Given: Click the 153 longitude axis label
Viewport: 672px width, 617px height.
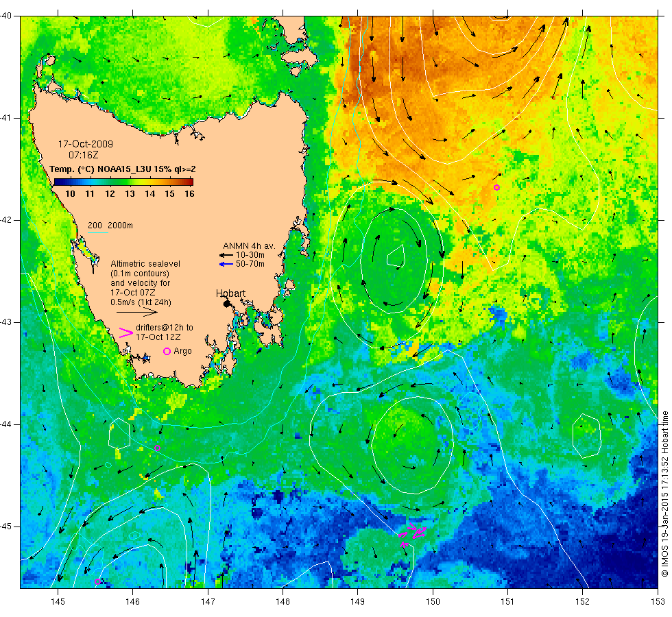Looking at the screenshot, I should tap(658, 602).
